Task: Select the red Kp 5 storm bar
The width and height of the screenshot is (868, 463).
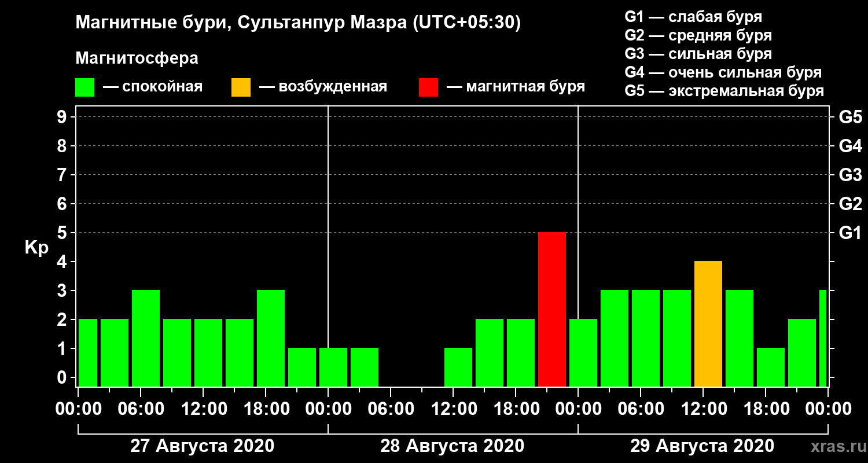Action: (x=552, y=309)
